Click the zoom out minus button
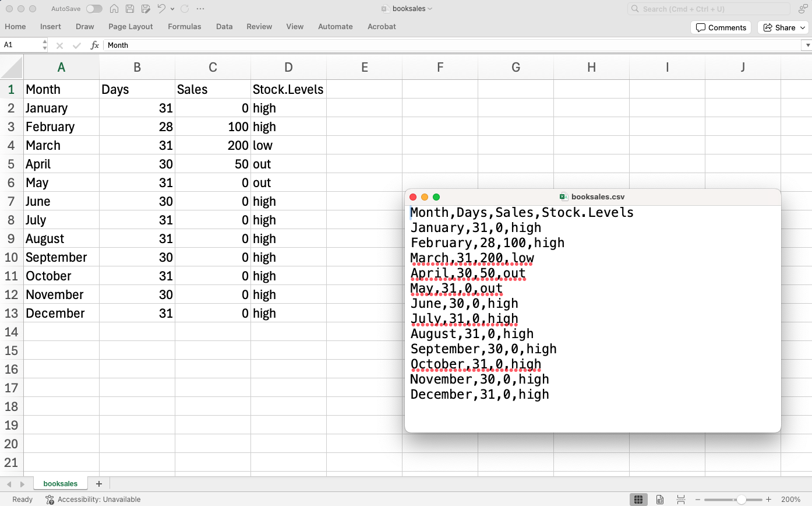 click(x=698, y=500)
